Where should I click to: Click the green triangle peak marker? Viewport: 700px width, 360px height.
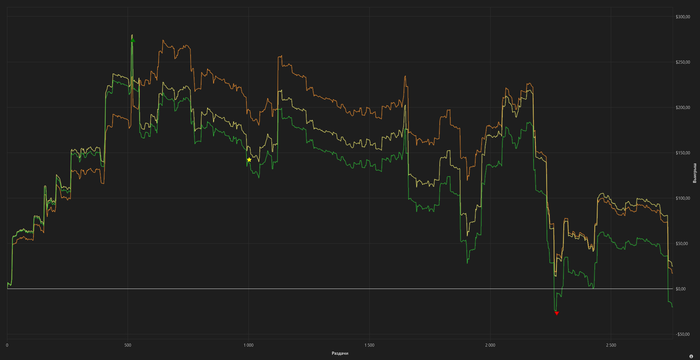click(x=133, y=40)
